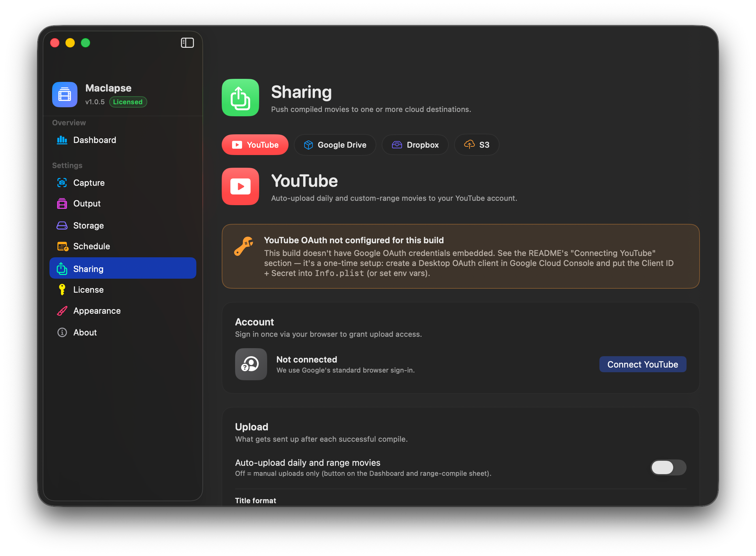The image size is (756, 556).
Task: Click the Connect YouTube button
Action: pyautogui.click(x=642, y=364)
